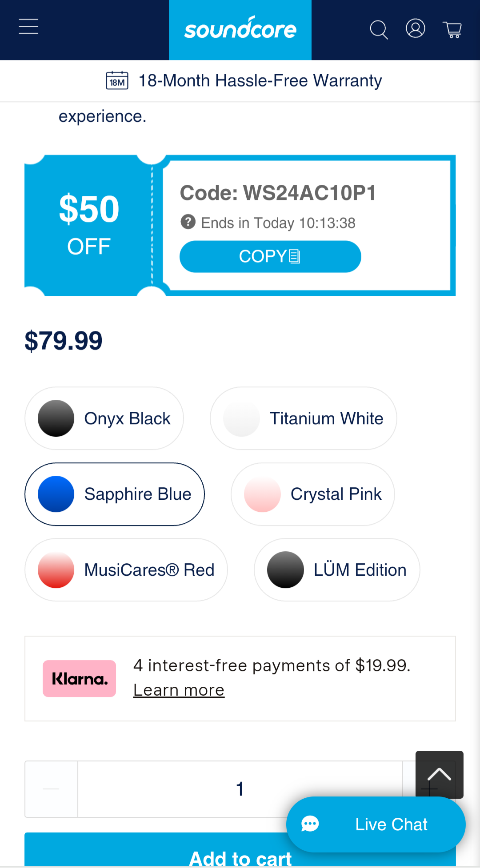Click the Sapphire Blue color swatch
This screenshot has height=868, width=480.
click(x=56, y=494)
